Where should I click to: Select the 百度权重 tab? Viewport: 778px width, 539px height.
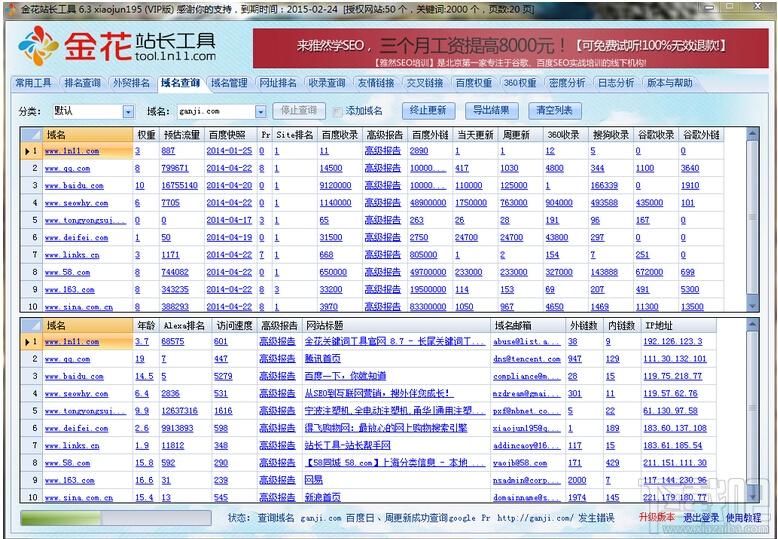pos(474,83)
